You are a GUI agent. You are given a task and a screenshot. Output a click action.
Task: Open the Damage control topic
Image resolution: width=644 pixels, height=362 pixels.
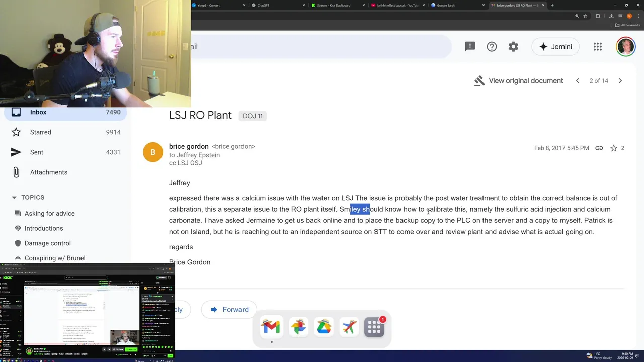47,243
